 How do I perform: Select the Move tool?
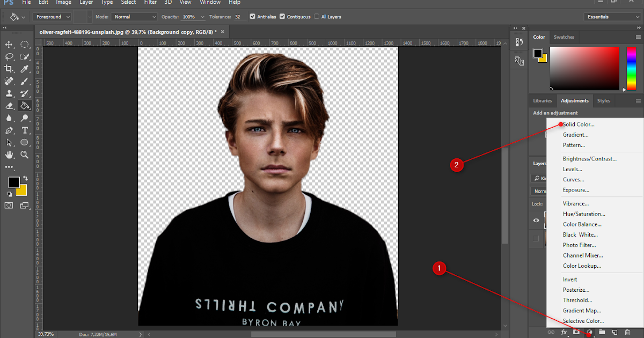pos(9,45)
